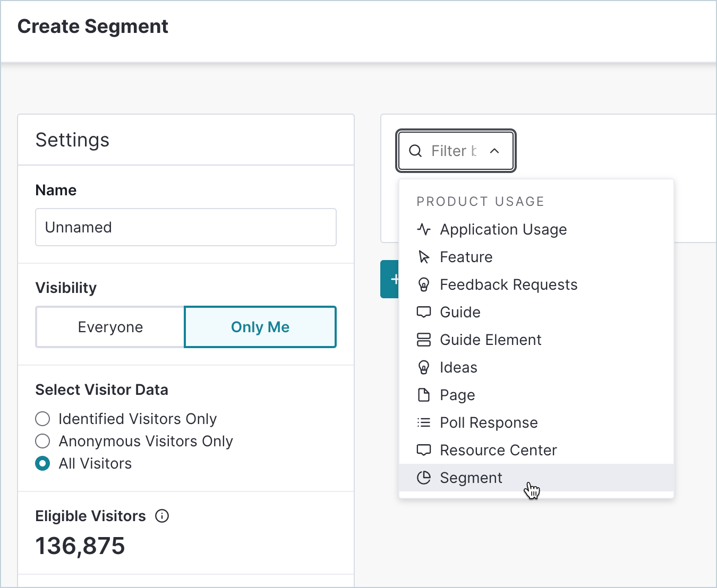Collapse the filter dropdown chevron

[494, 151]
